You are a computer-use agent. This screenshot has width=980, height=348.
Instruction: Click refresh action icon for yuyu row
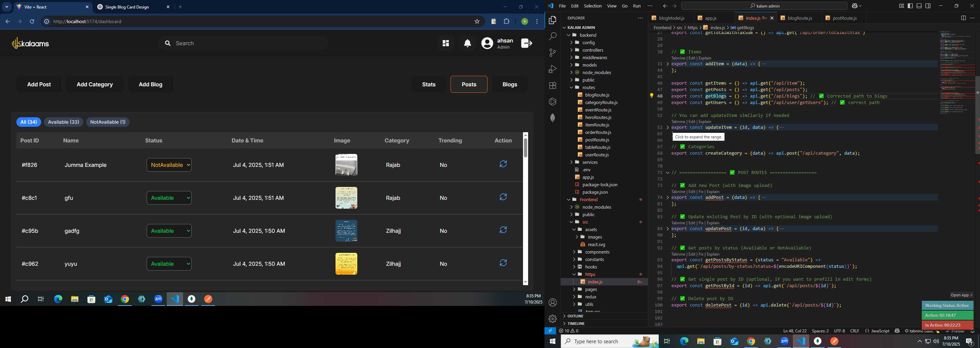point(503,263)
